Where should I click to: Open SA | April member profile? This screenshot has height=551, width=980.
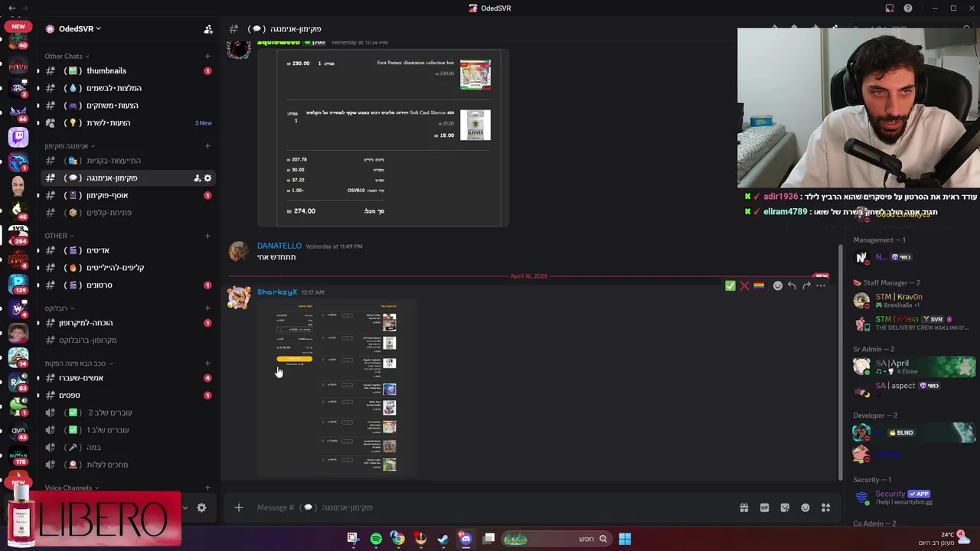click(x=915, y=367)
